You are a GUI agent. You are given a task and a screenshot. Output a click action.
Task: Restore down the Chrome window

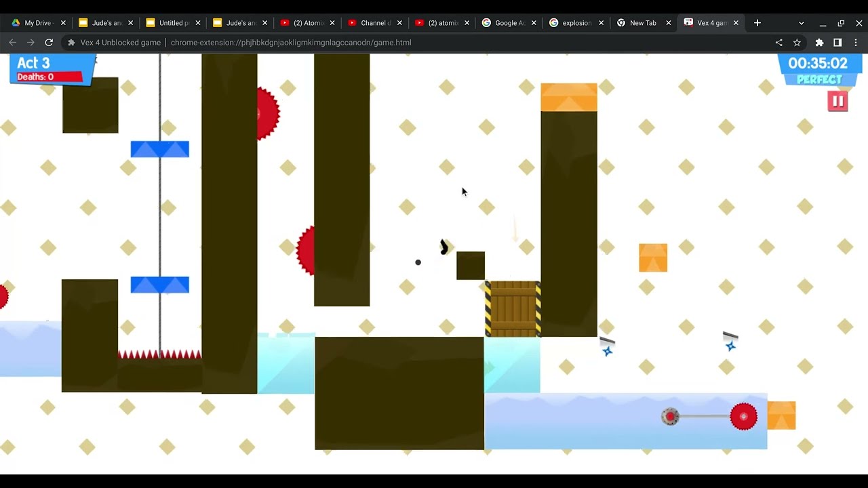pos(841,23)
